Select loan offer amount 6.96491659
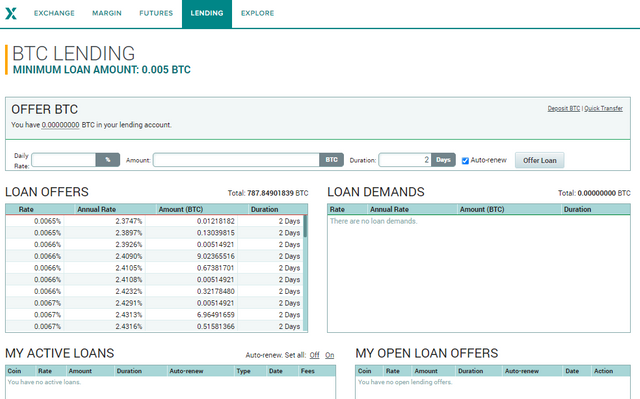640x399 pixels. 155,315
